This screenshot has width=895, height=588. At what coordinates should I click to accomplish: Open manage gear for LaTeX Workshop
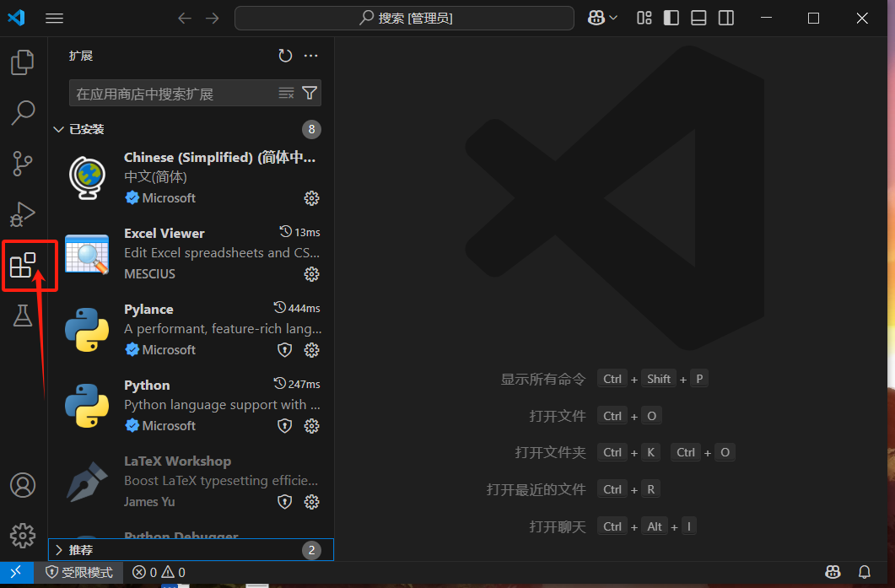(x=311, y=502)
